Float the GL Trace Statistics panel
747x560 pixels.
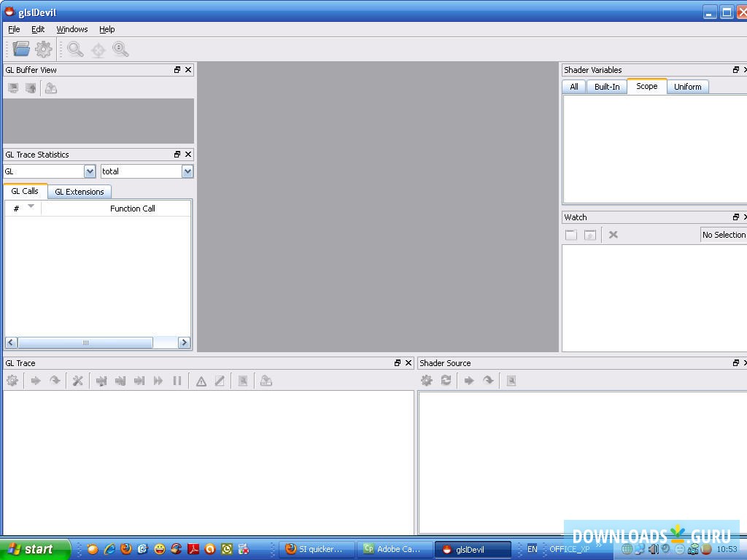pyautogui.click(x=177, y=155)
